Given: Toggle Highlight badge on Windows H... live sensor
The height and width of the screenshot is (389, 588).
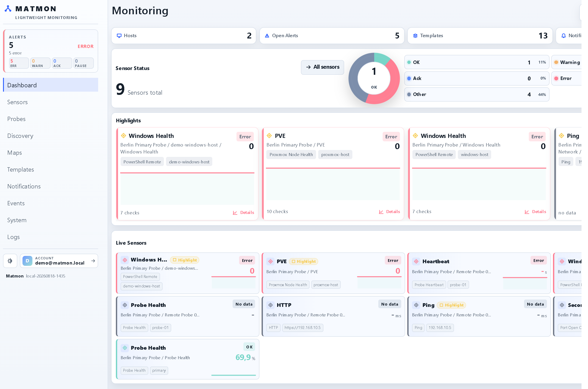Looking at the screenshot, I should [185, 260].
